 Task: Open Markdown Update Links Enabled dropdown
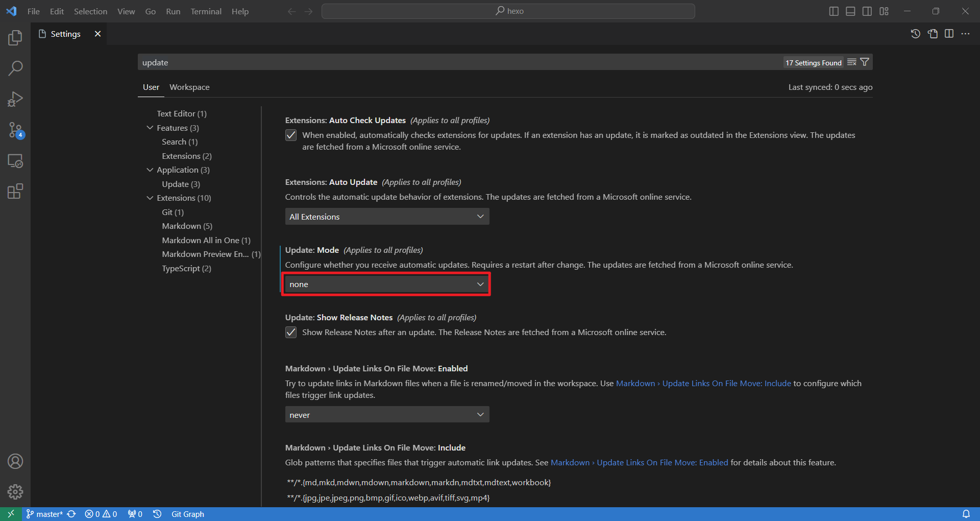point(386,415)
